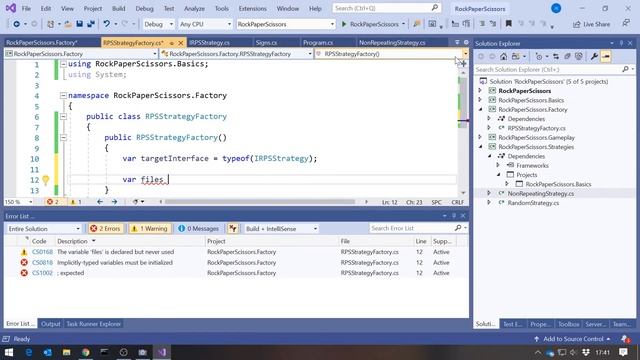This screenshot has height=360, width=640.
Task: Select RPSStrategyFactory.cs in Solution Explorer
Action: pos(536,128)
